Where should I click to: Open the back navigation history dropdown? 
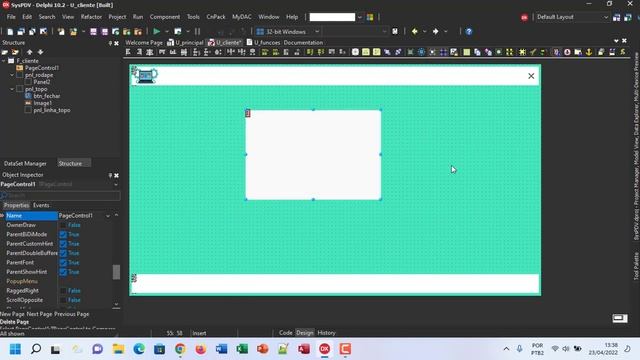pos(424,31)
